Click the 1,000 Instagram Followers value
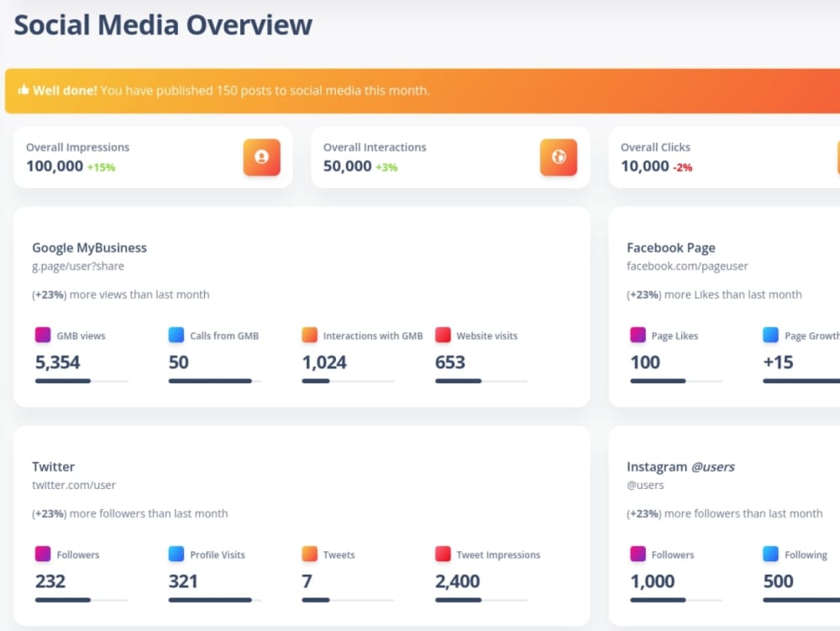Screen dimensions: 840x631 652,581
